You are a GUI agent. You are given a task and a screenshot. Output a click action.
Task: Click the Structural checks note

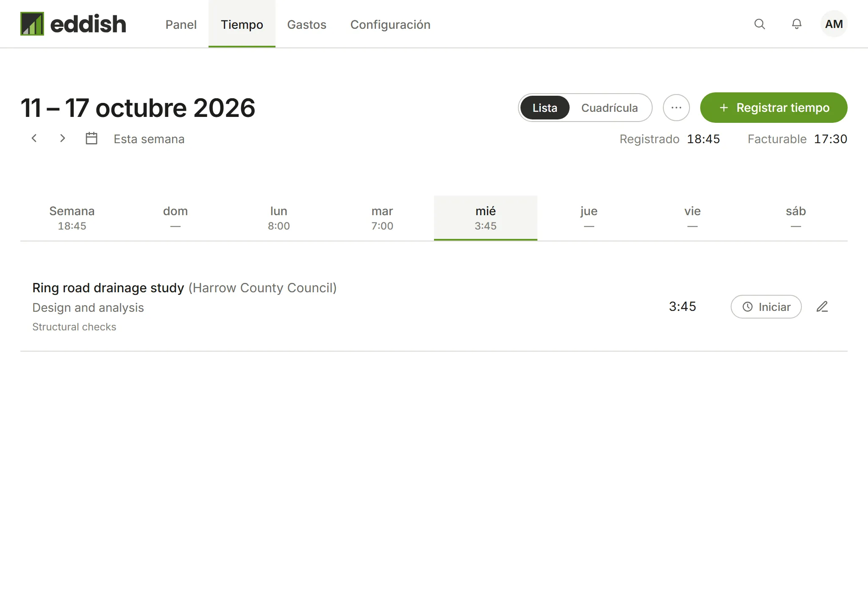[74, 327]
